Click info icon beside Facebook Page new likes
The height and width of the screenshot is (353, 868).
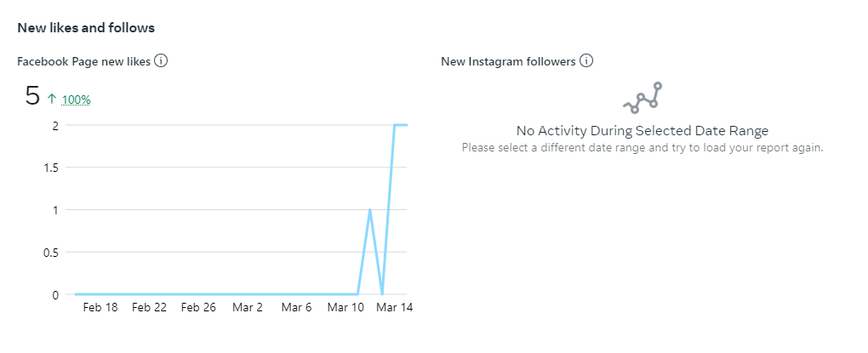[160, 60]
